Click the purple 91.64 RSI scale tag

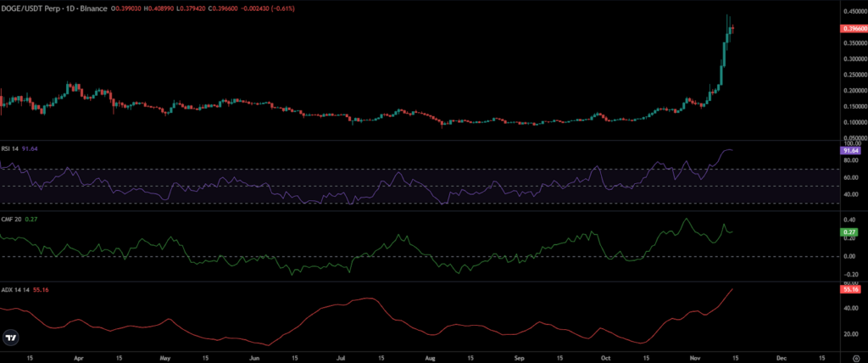[849, 150]
